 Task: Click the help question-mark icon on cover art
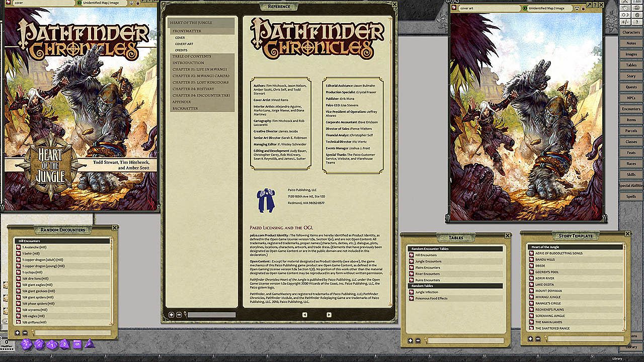[594, 5]
